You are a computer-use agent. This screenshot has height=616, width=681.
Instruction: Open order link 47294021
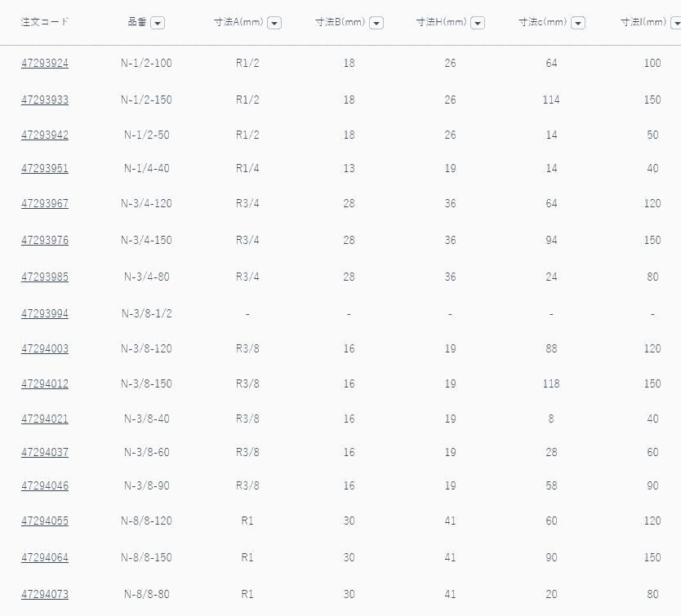pyautogui.click(x=45, y=419)
